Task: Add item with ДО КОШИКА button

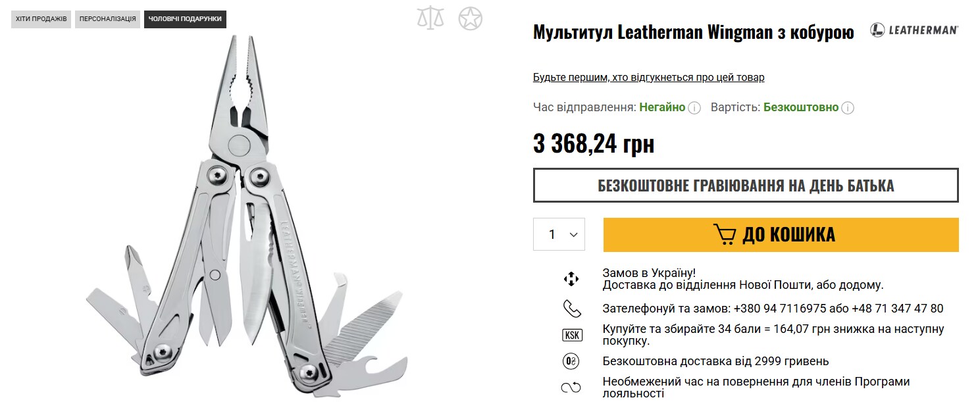Action: point(781,235)
